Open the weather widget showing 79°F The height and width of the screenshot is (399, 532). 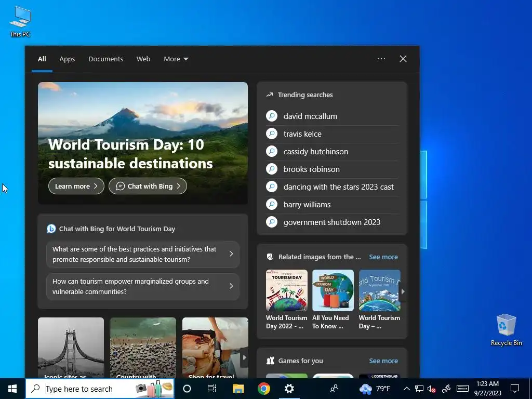click(375, 389)
